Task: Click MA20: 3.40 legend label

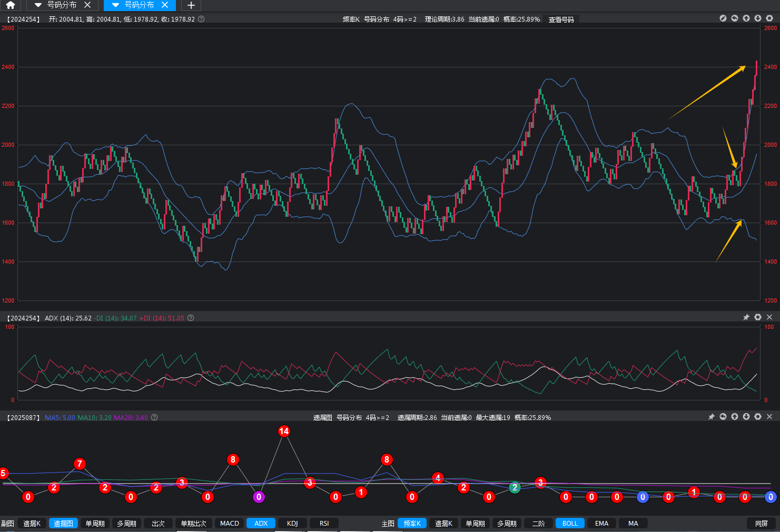Action: (131, 418)
